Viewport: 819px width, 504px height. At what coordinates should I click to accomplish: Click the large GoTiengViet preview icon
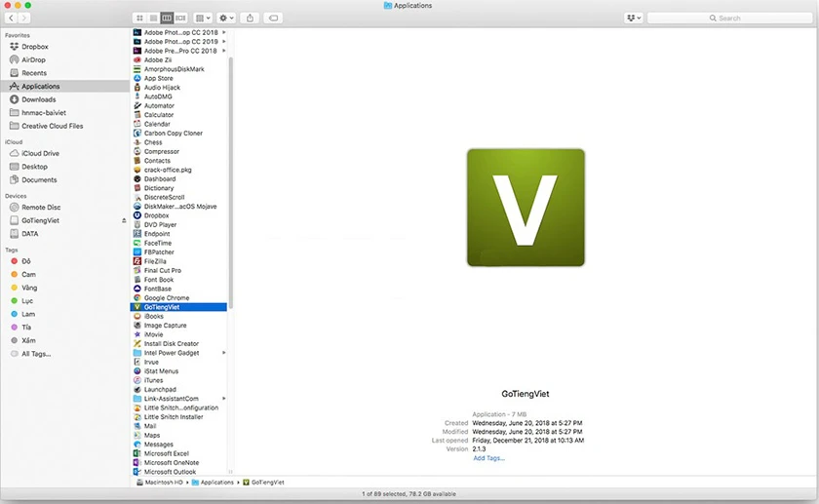point(526,208)
